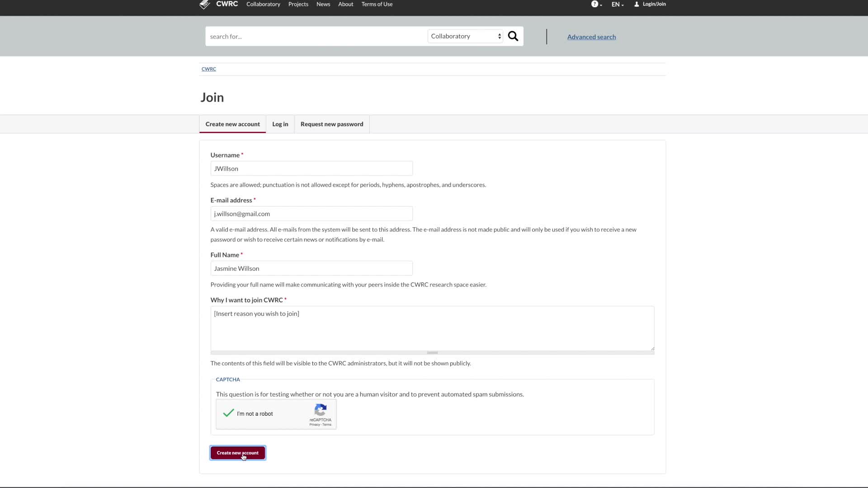
Task: Click the textarea corner resize handle
Action: (x=652, y=348)
